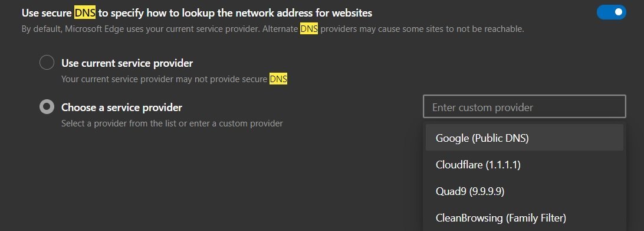Screen dimensions: 644x231
Task: Pick Cloudflare (1.1.1.1) from the provider list
Action: [524, 165]
